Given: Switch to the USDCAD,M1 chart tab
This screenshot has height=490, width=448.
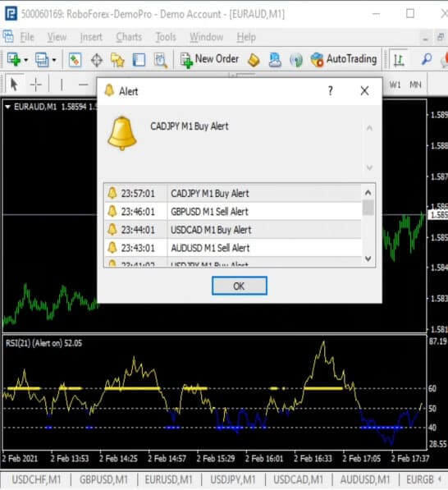Looking at the screenshot, I should (x=298, y=479).
